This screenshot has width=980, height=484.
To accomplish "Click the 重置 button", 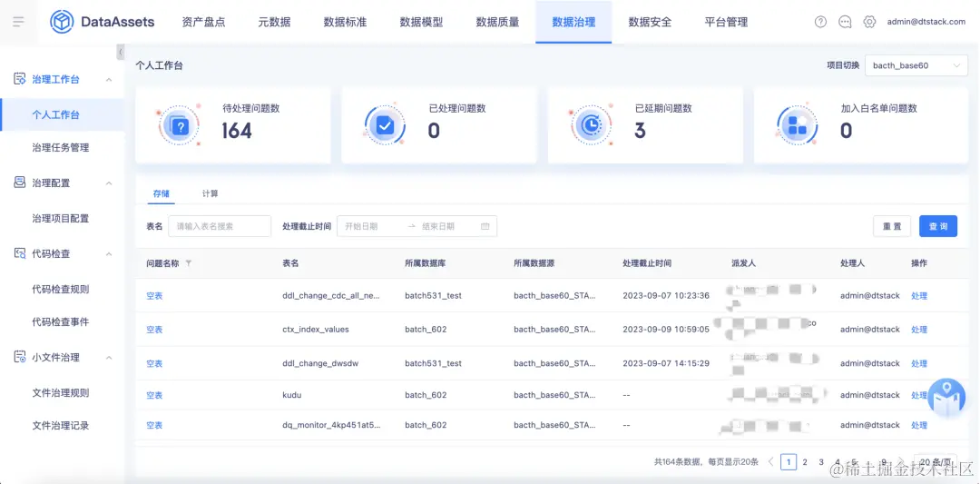I will (x=892, y=226).
